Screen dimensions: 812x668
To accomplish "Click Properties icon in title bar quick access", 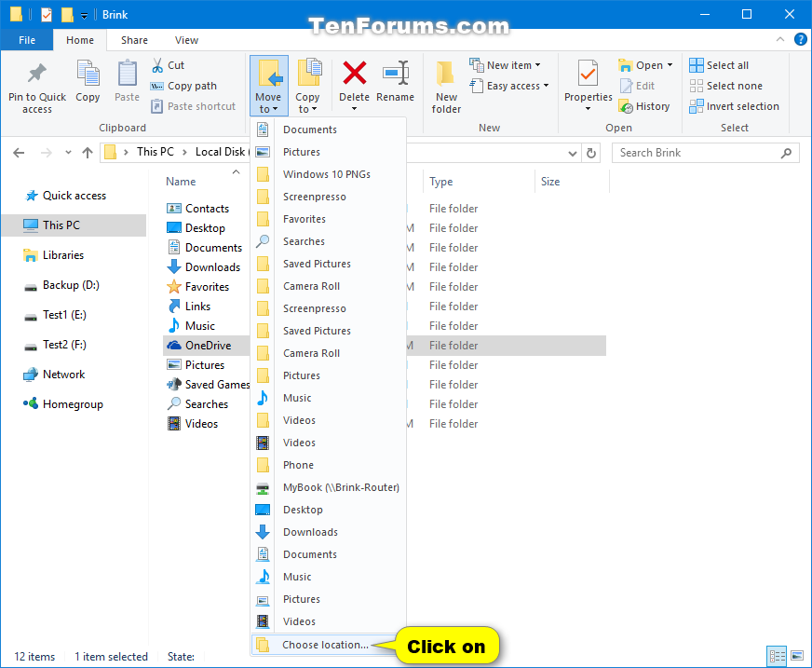I will tap(46, 15).
